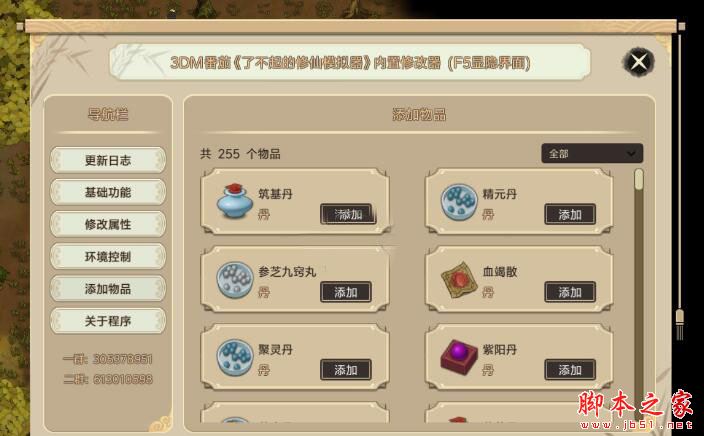
Task: Click the 精元丹 pill dish icon
Action: (x=458, y=202)
